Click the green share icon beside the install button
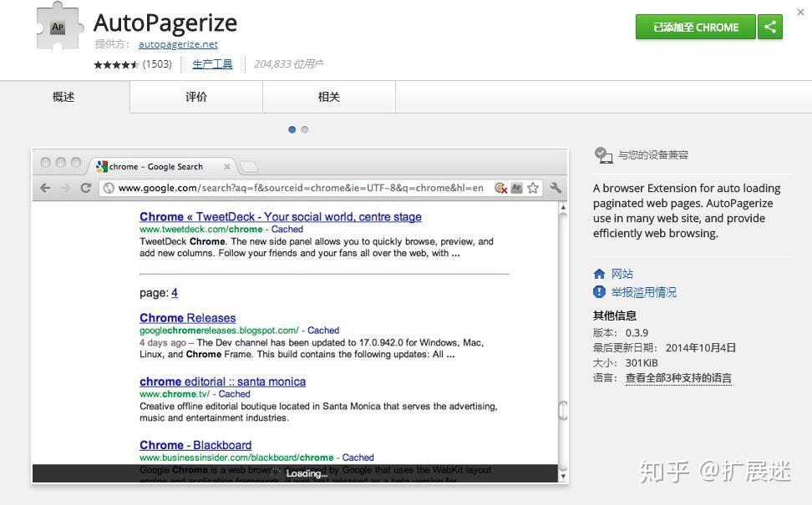Viewport: 812px width, 505px height. (x=769, y=27)
